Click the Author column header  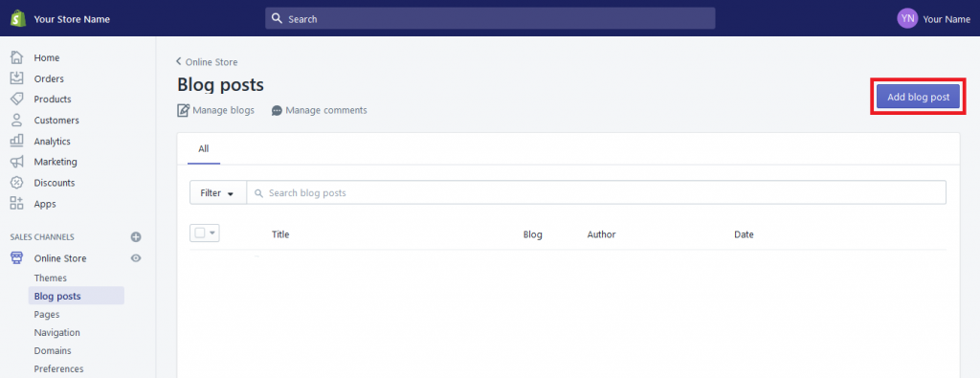coord(601,234)
